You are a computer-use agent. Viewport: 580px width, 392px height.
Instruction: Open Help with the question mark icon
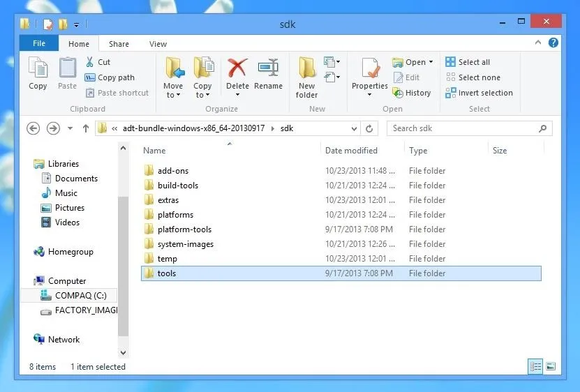pyautogui.click(x=553, y=43)
